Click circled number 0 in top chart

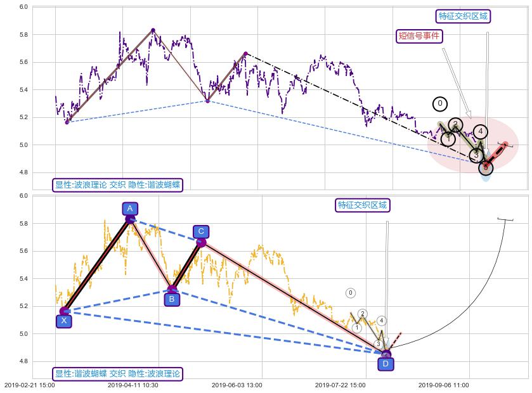coord(440,104)
